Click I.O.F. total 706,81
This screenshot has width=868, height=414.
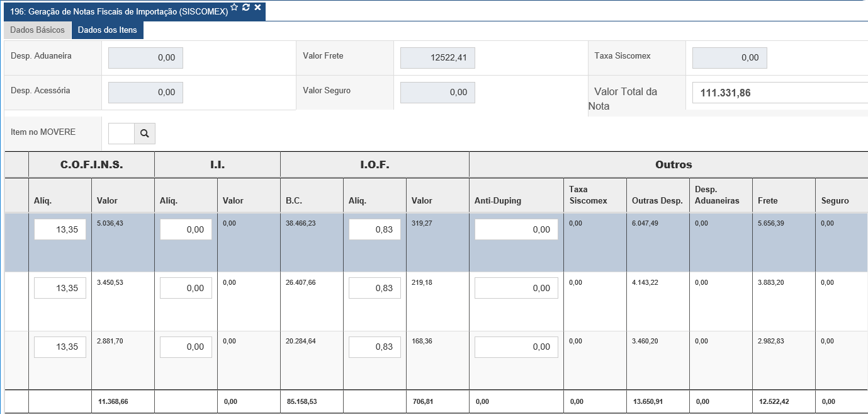[422, 401]
